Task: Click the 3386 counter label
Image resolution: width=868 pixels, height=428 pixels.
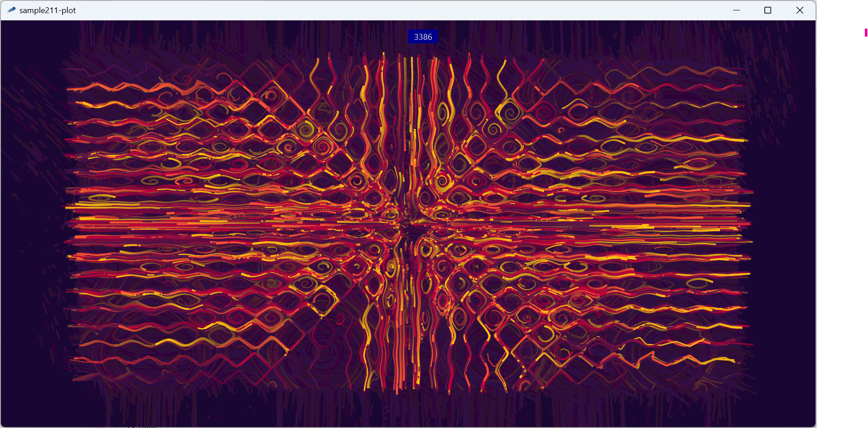Action: pyautogui.click(x=423, y=37)
